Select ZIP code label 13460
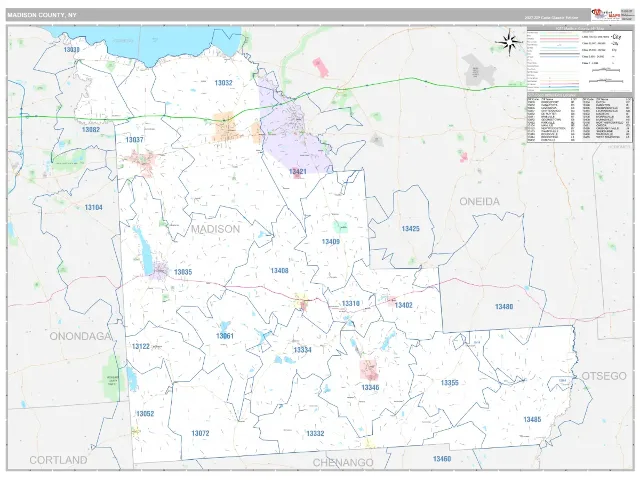 [442, 459]
